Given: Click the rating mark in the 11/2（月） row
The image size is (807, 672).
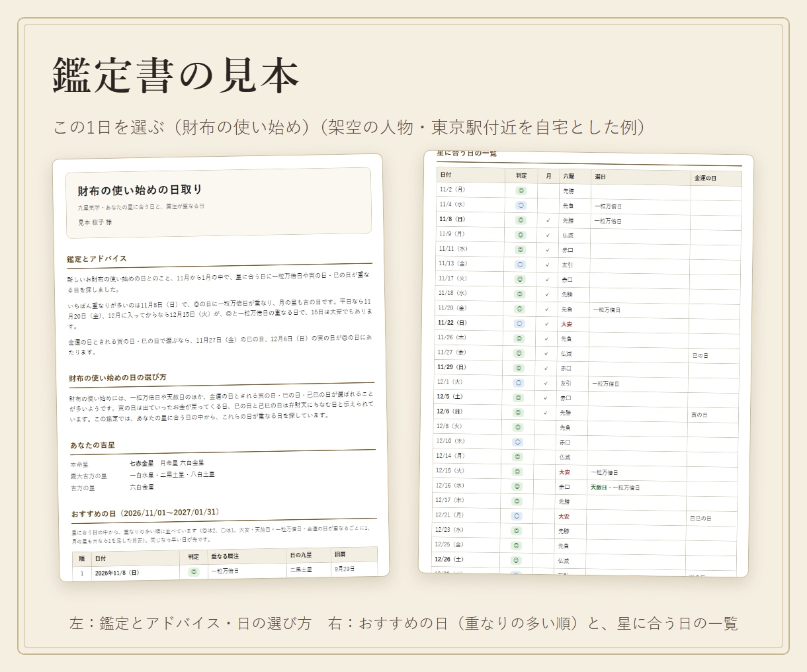Looking at the screenshot, I should coord(522,190).
